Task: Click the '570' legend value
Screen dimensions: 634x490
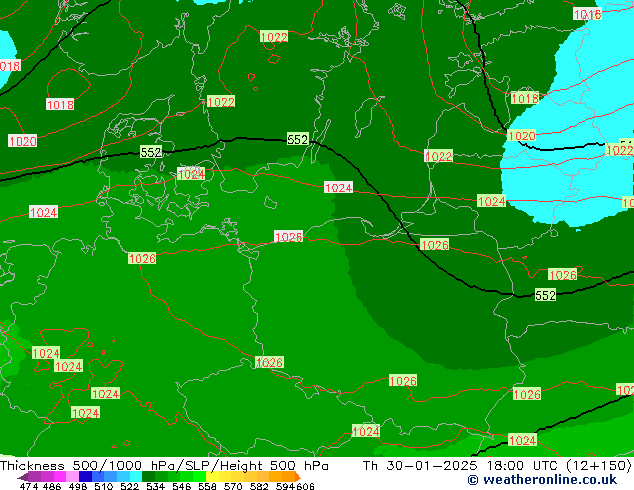Action: [x=233, y=486]
